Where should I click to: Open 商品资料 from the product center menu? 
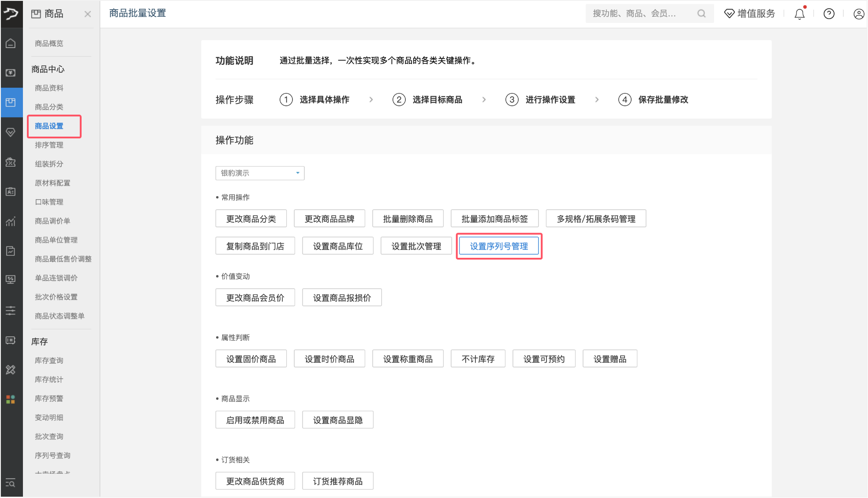(49, 88)
